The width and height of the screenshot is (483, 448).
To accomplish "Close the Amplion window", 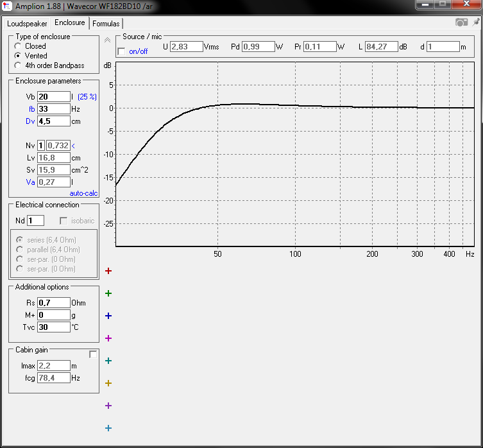I will click(466, 4).
